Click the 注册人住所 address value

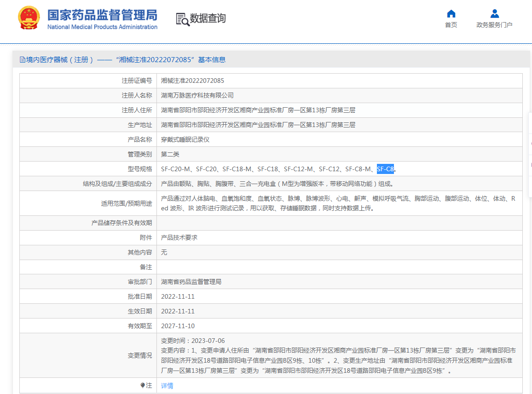click(x=258, y=110)
